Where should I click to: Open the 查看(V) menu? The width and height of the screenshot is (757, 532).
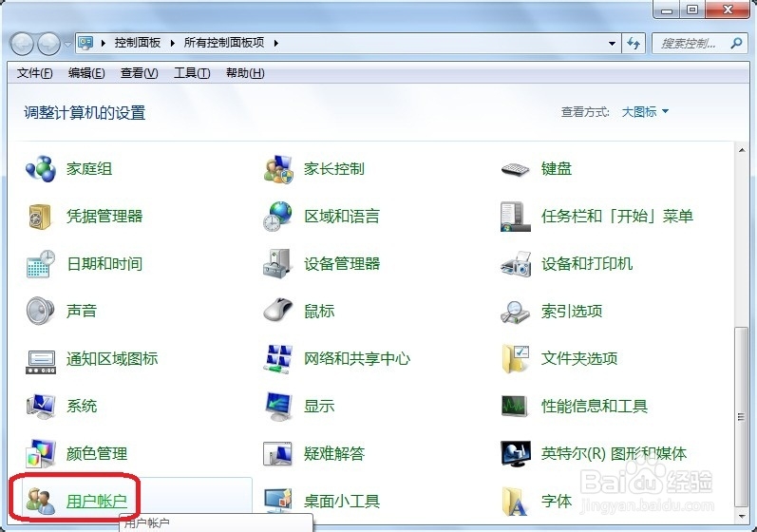139,73
